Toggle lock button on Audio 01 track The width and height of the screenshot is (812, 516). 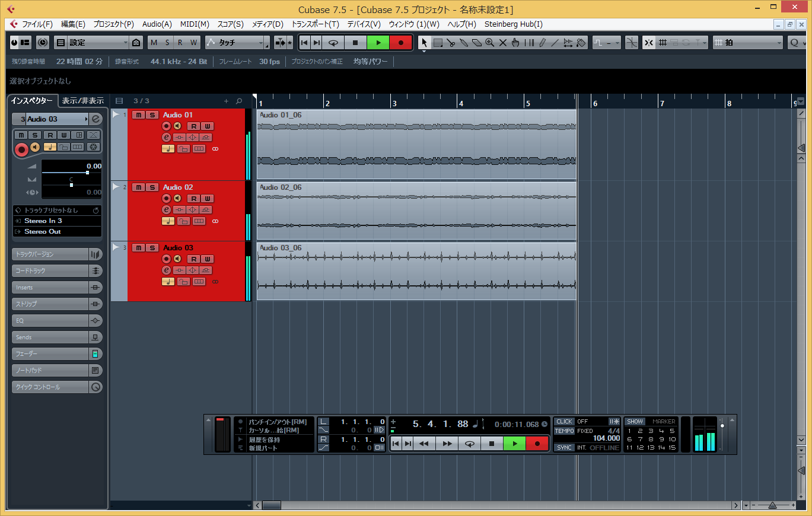coord(184,148)
